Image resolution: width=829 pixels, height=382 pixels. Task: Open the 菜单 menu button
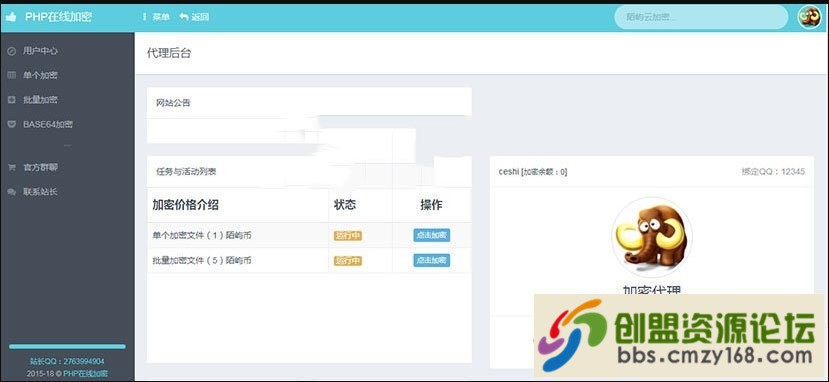pyautogui.click(x=156, y=17)
